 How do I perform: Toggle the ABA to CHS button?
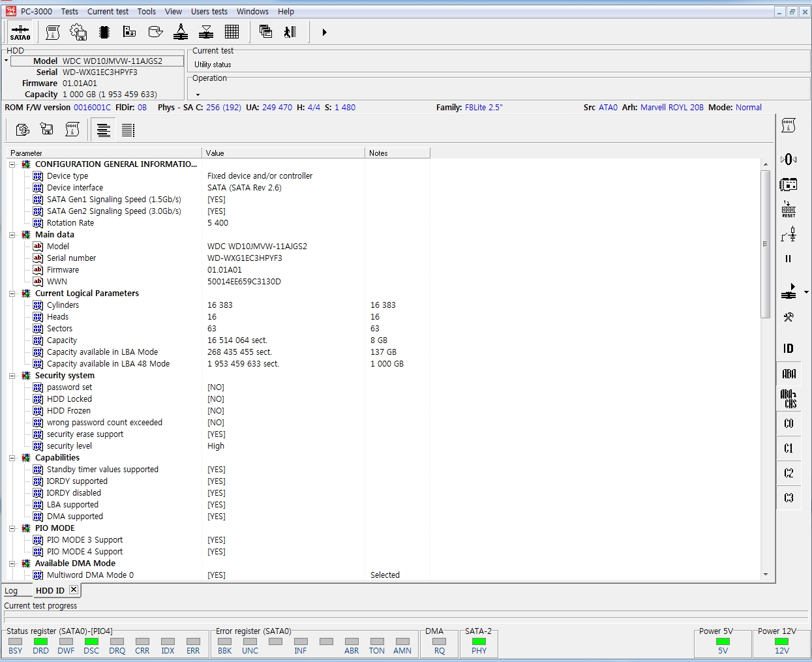(x=789, y=399)
